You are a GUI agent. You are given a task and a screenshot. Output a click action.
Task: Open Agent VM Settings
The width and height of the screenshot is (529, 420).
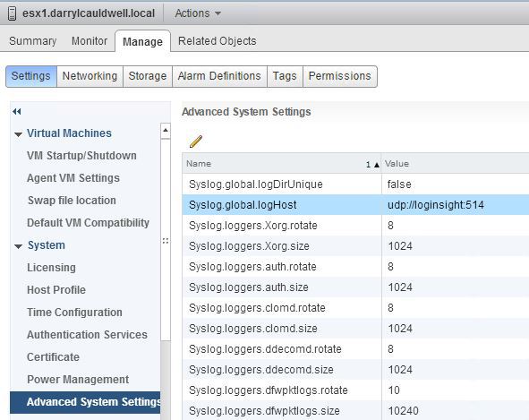point(73,178)
